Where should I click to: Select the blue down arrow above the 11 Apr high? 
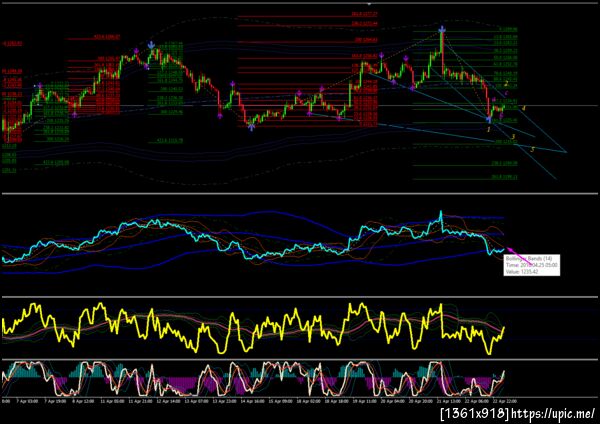[152, 45]
